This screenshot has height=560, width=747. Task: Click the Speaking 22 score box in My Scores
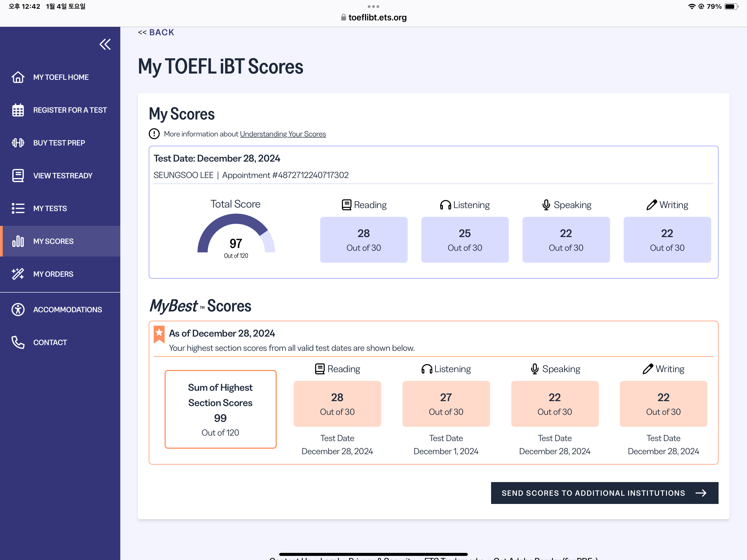(x=566, y=240)
